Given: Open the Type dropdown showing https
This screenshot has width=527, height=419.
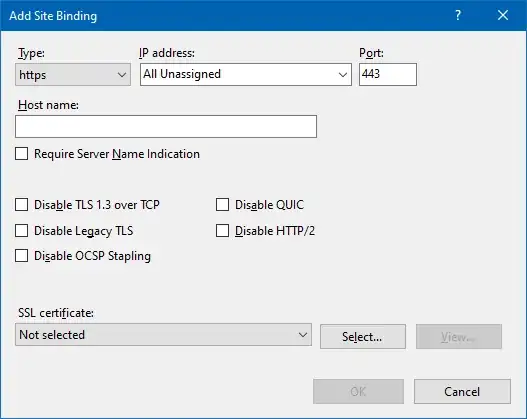Looking at the screenshot, I should coord(73,74).
